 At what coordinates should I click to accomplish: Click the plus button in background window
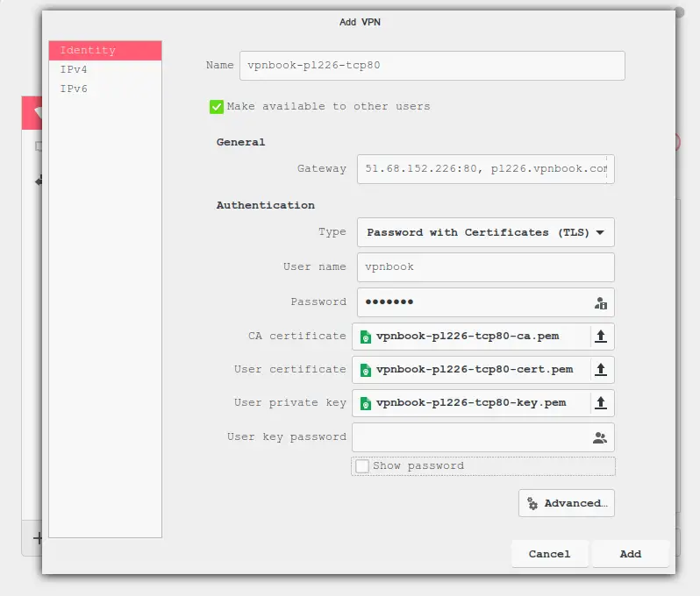pyautogui.click(x=38, y=538)
